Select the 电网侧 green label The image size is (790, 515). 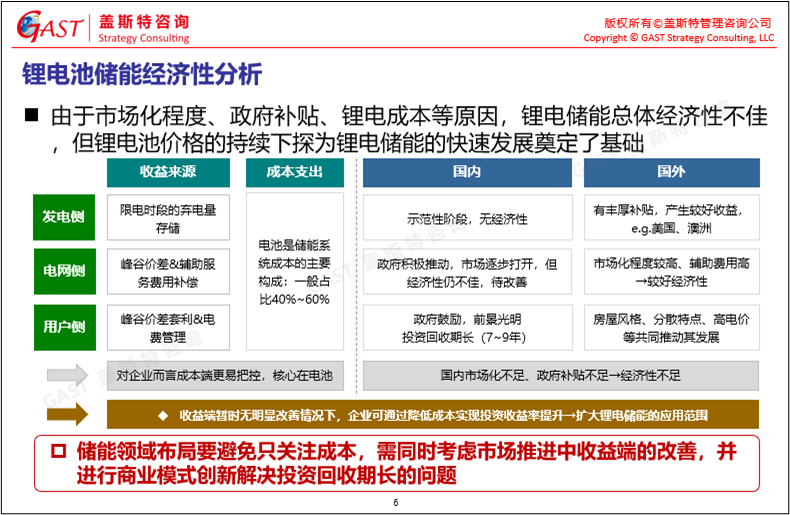click(62, 271)
